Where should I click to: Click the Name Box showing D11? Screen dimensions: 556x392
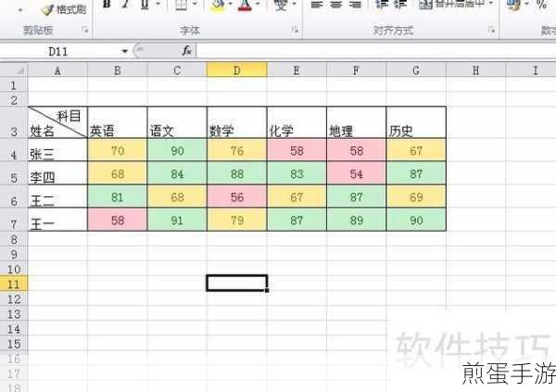pos(58,52)
